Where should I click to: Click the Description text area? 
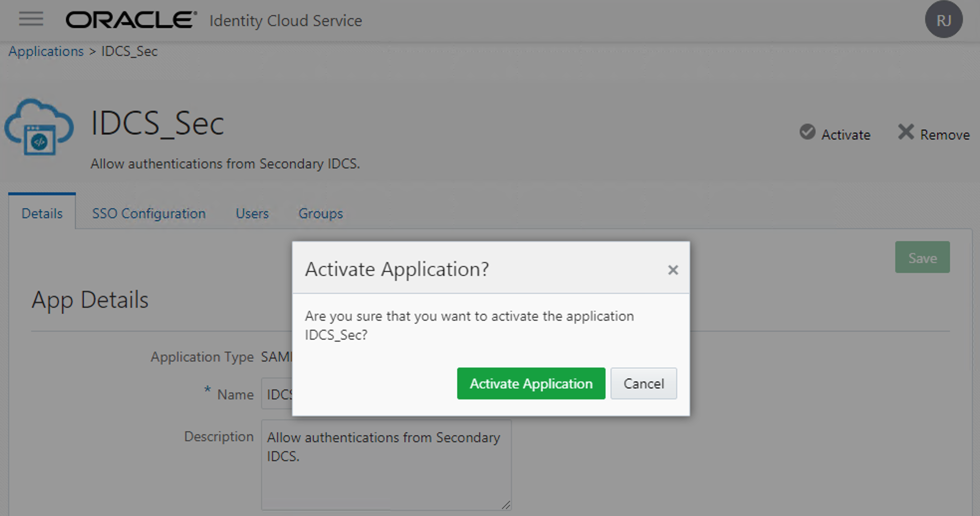pyautogui.click(x=386, y=465)
